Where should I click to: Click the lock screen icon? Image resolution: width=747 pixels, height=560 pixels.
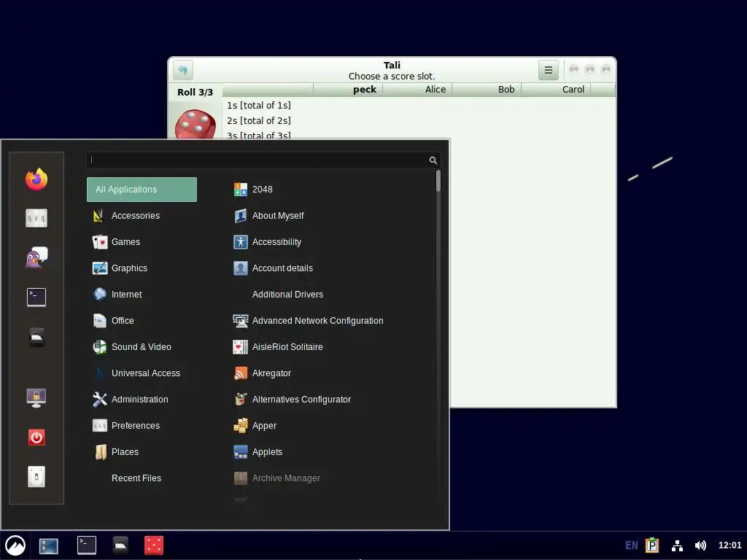[36, 397]
